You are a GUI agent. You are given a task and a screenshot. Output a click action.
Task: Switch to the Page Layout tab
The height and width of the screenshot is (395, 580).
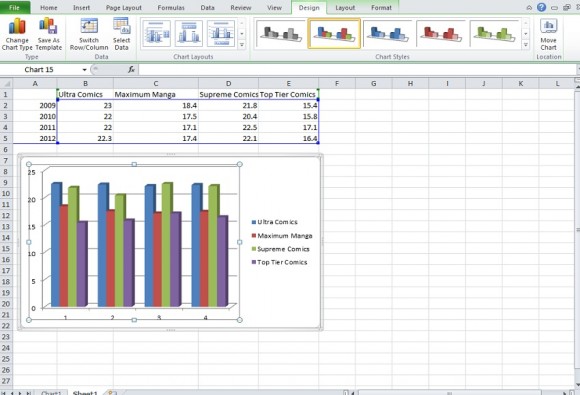click(x=124, y=7)
